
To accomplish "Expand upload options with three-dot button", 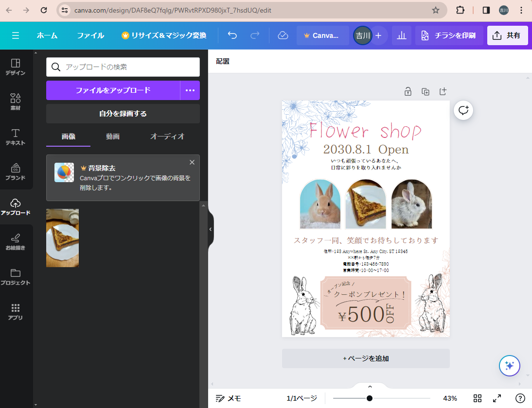I will 190,90.
